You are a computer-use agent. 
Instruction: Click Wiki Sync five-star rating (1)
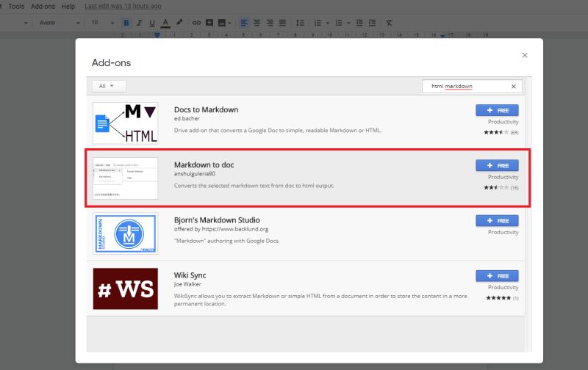(x=502, y=298)
